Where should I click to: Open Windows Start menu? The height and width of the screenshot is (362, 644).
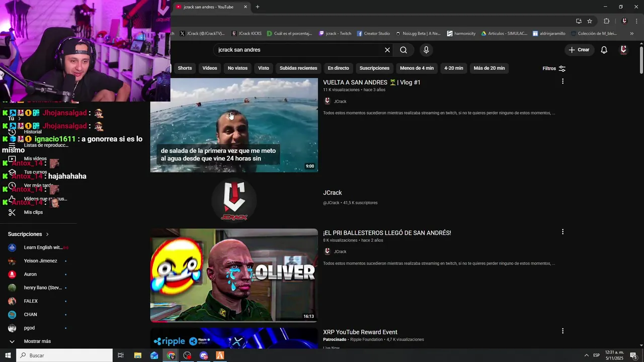pos(8,355)
